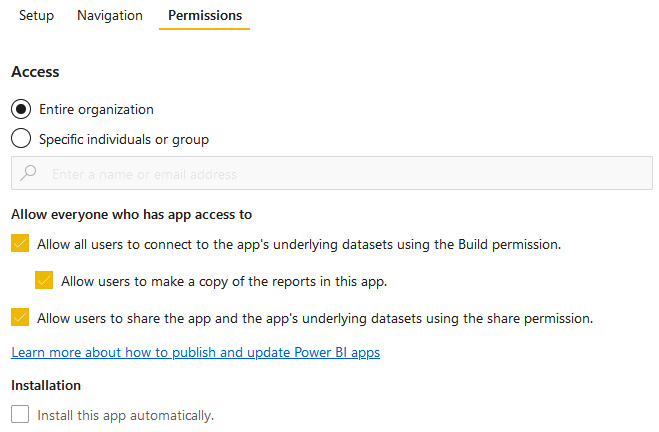Click the Access section heading

click(x=35, y=72)
